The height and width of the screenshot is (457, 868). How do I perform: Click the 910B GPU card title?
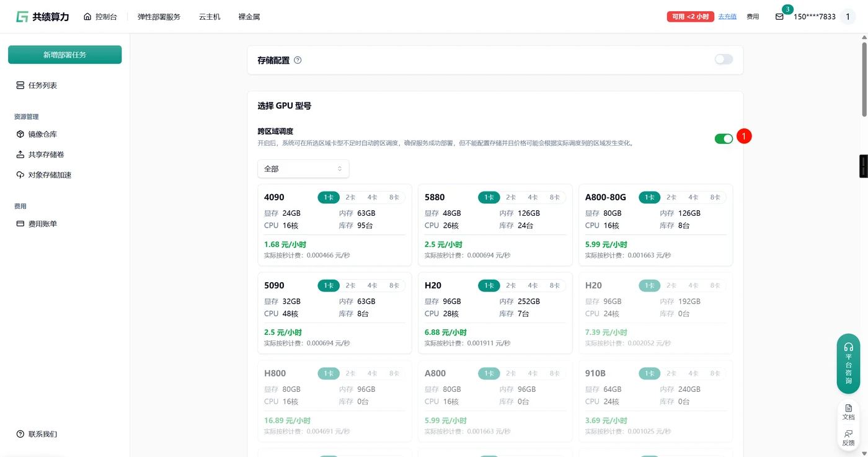(595, 373)
